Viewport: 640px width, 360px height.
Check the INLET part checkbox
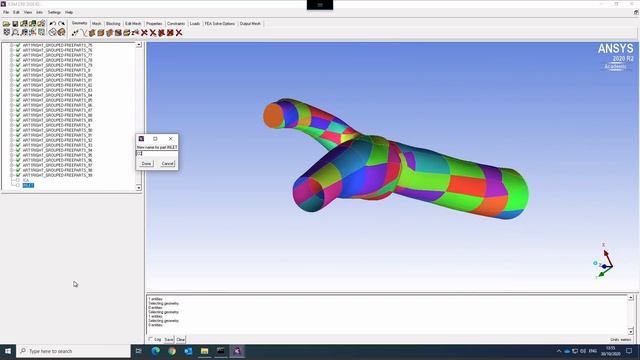(18, 185)
